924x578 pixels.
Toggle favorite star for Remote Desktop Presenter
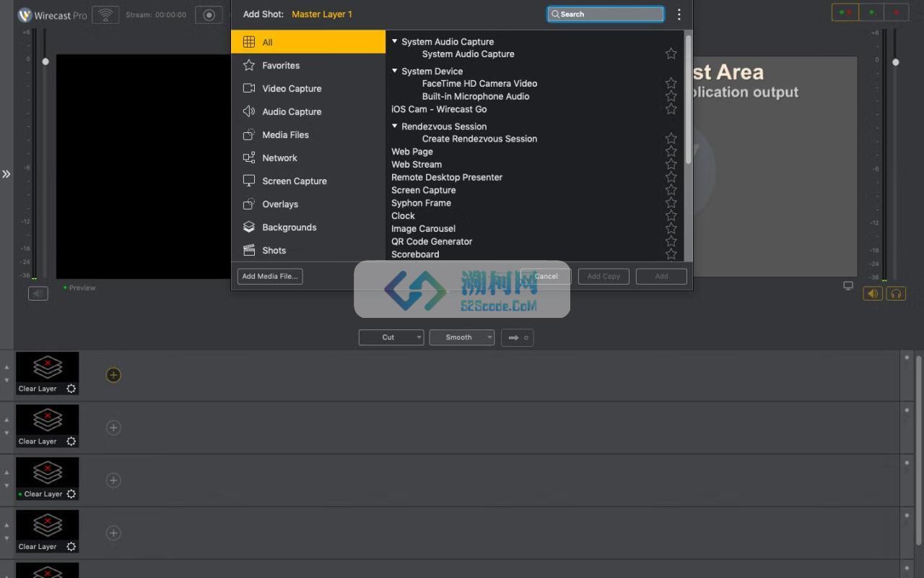(671, 177)
